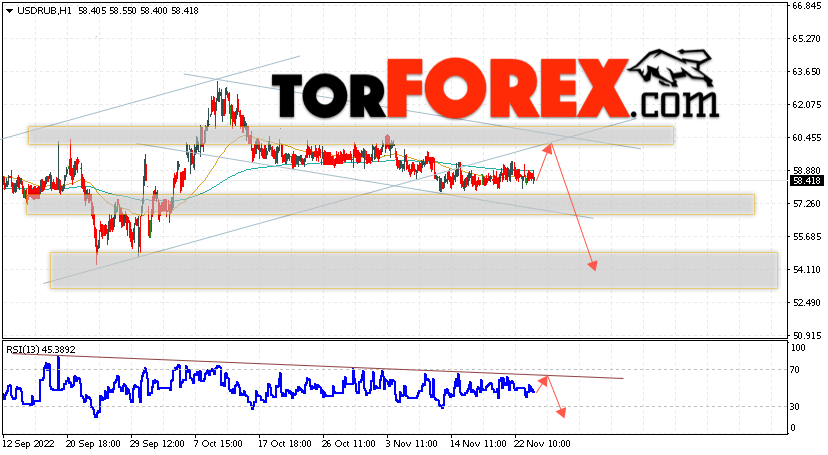The height and width of the screenshot is (455, 828).
Task: Click the 62.075 price axis value
Action: pos(806,105)
